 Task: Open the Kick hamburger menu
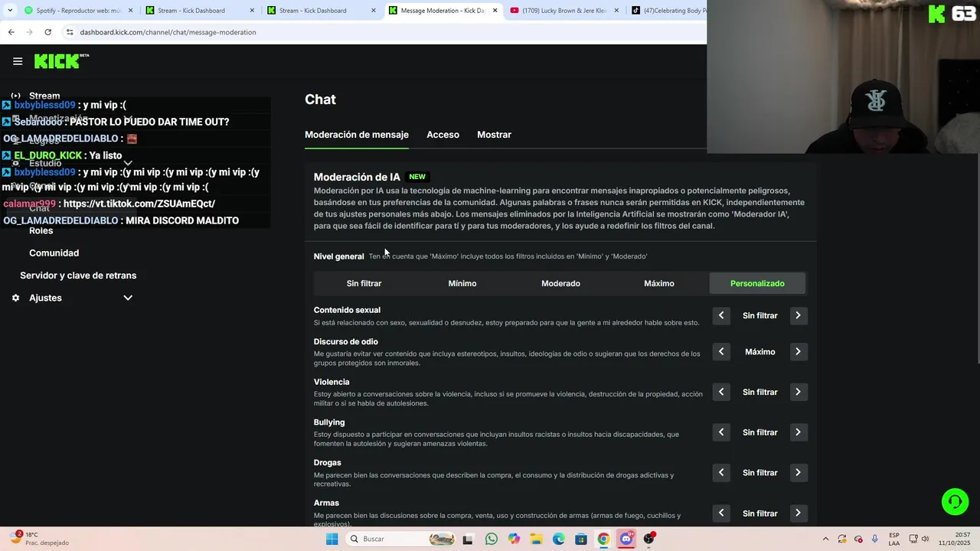tap(18, 61)
